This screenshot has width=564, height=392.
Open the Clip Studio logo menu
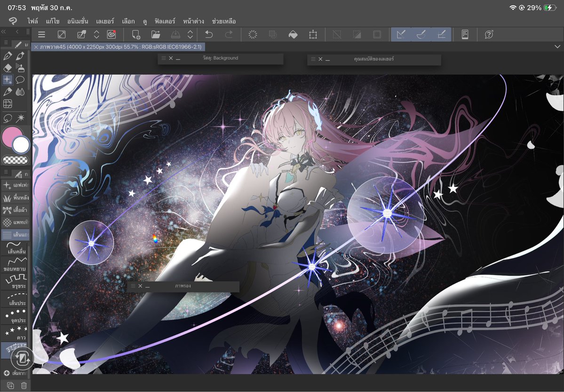click(13, 21)
